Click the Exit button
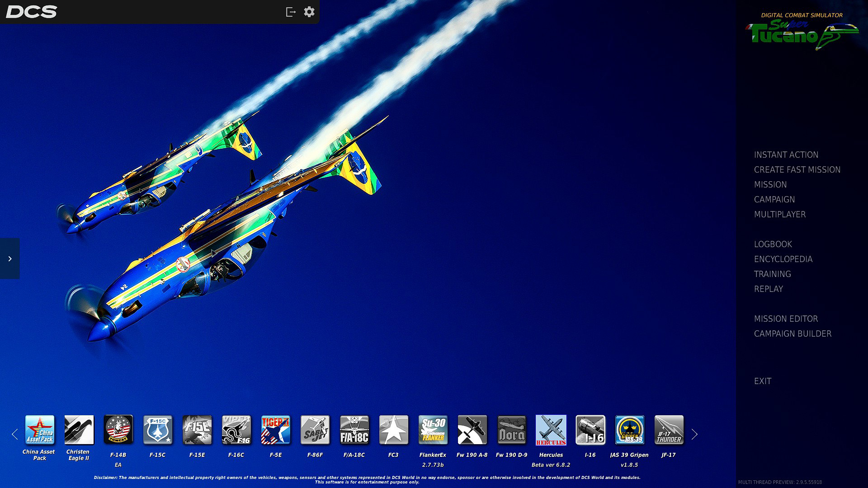Viewport: 868px width, 488px height. pyautogui.click(x=762, y=381)
